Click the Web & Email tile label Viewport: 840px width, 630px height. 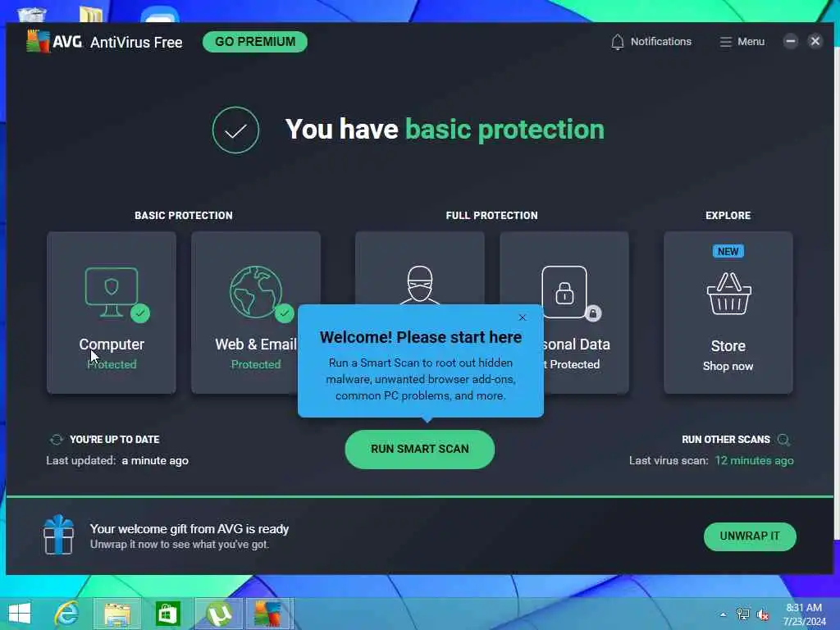pos(256,344)
